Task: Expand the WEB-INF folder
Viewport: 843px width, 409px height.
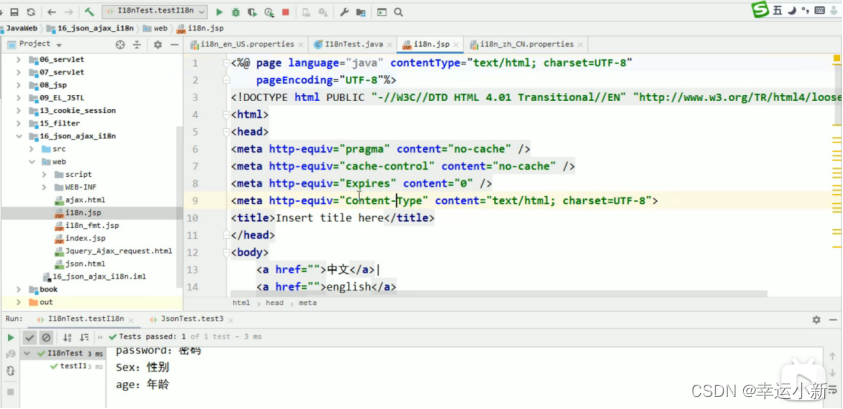Action: pos(45,187)
